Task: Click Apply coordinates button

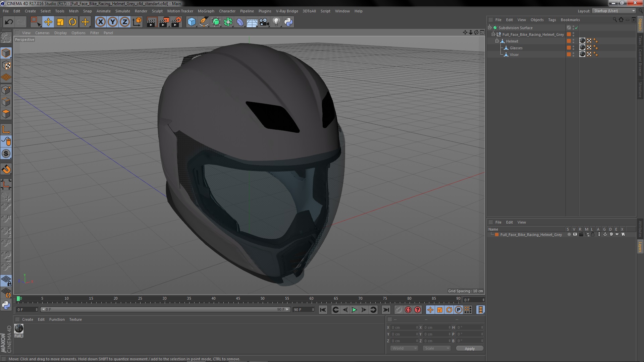Action: [x=470, y=348]
